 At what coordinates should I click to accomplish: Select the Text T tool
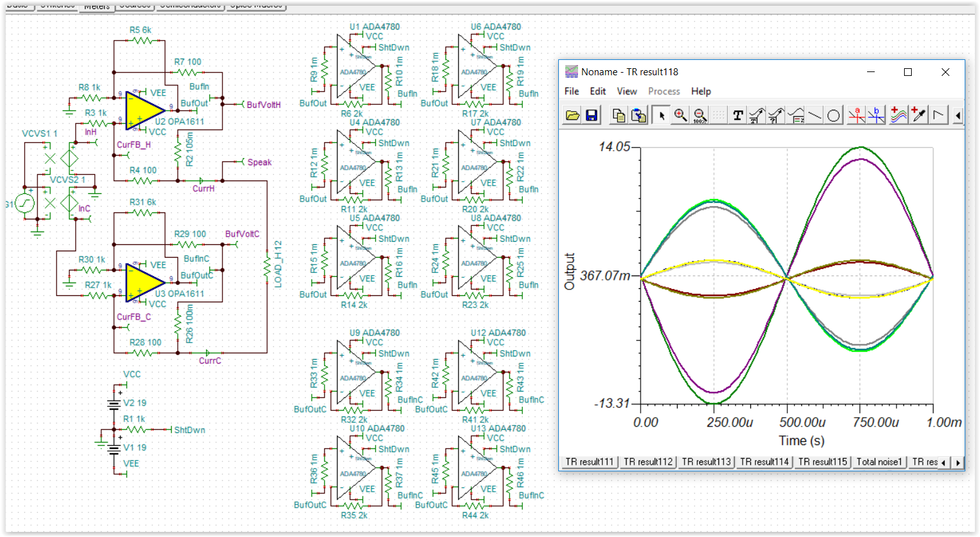click(738, 115)
